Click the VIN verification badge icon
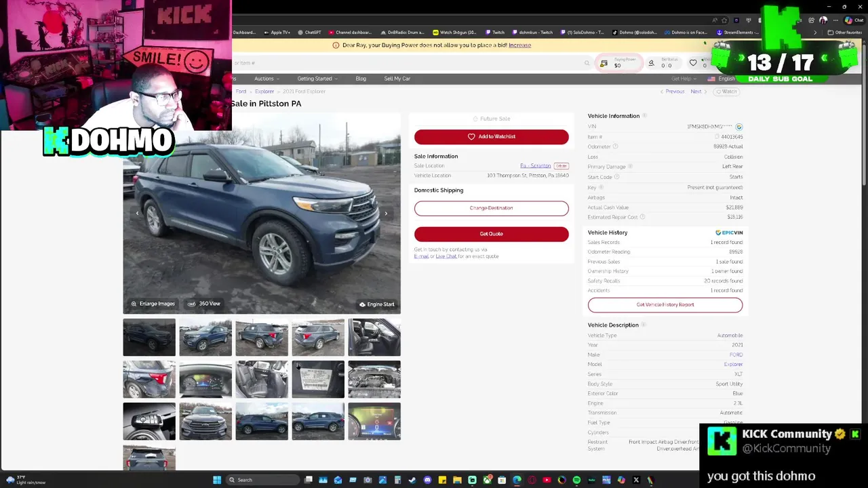This screenshot has height=488, width=868. [739, 127]
